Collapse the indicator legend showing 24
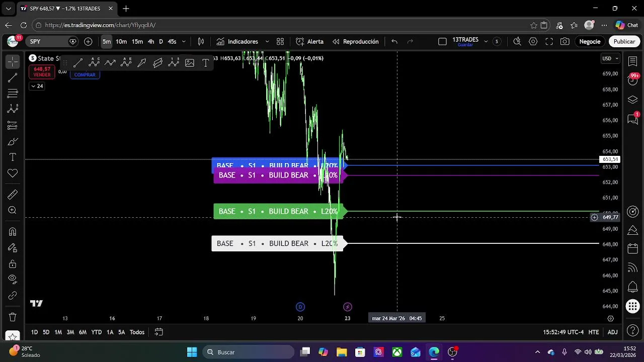Image resolution: width=644 pixels, height=362 pixels. 37,86
